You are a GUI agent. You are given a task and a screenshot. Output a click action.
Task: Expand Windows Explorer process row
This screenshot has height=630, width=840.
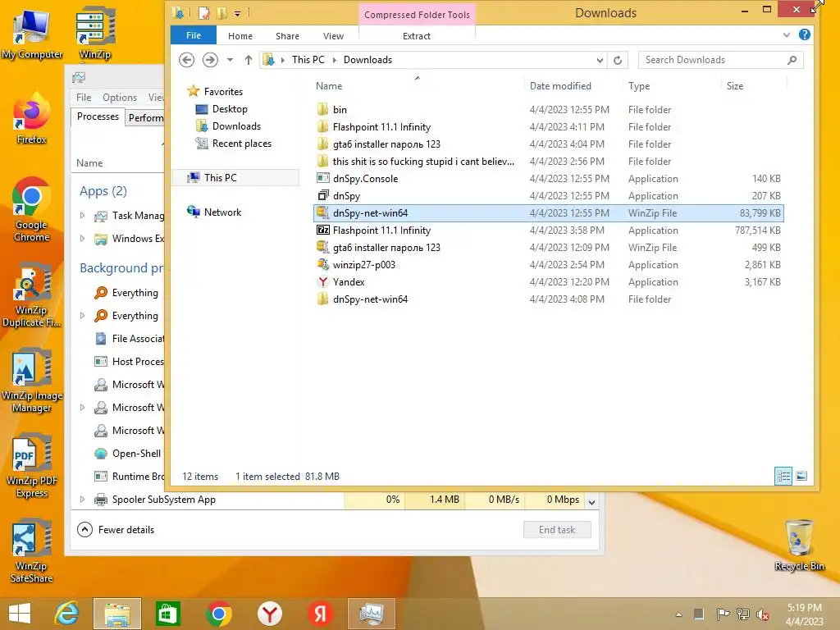[x=83, y=239]
